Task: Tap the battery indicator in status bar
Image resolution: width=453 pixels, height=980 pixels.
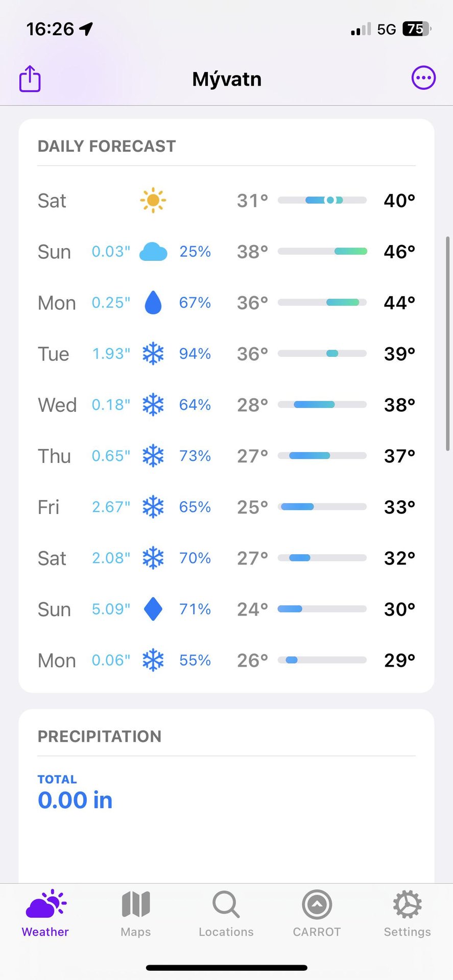Action: [x=416, y=29]
